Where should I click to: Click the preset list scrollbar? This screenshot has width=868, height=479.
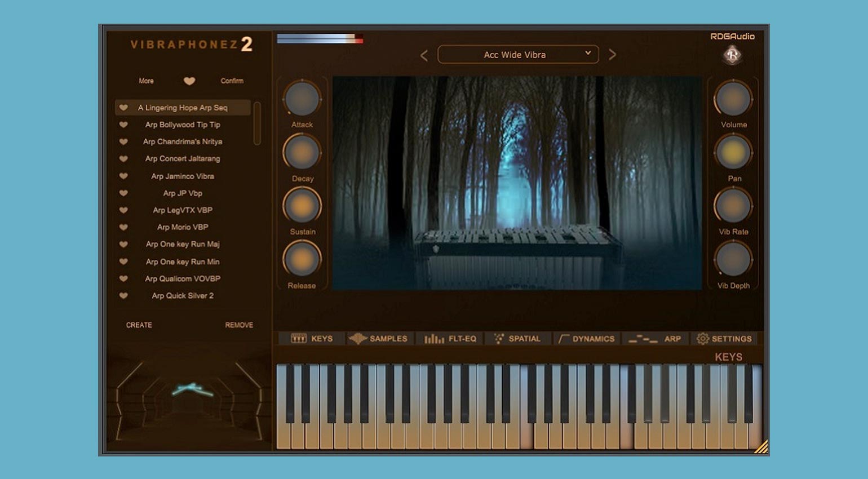[257, 123]
